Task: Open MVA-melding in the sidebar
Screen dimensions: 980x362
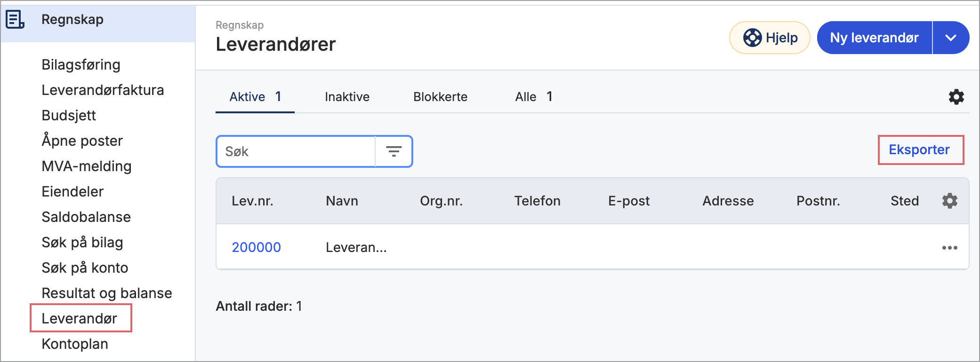Action: point(87,166)
